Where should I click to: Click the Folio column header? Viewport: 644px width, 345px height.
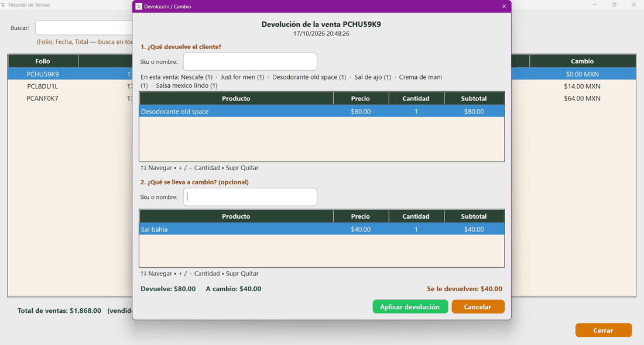click(x=43, y=61)
